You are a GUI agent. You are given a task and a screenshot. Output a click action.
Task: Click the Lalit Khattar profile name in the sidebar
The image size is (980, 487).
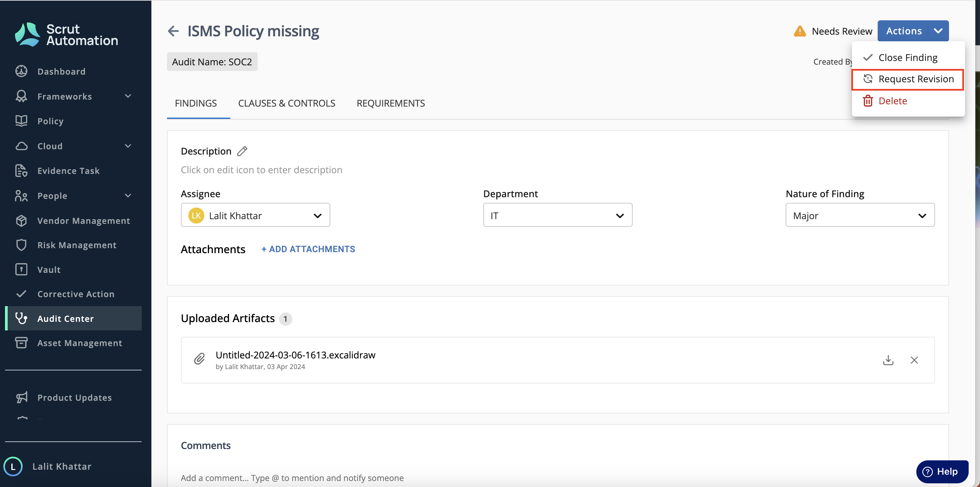pyautogui.click(x=62, y=466)
